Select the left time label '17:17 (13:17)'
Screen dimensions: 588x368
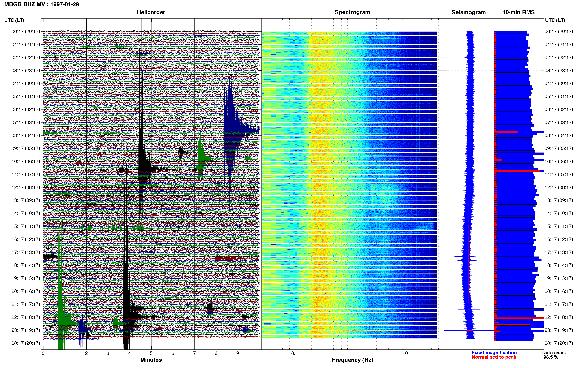click(x=26, y=252)
